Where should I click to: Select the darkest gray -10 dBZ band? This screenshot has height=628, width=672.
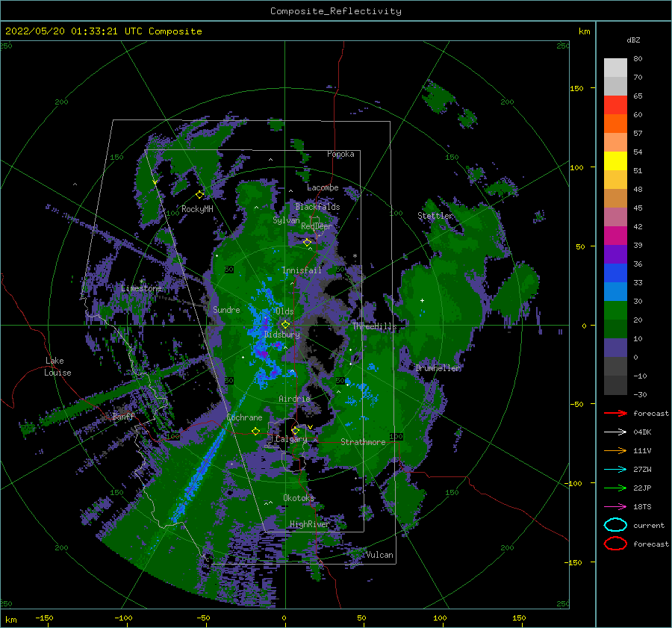(615, 385)
